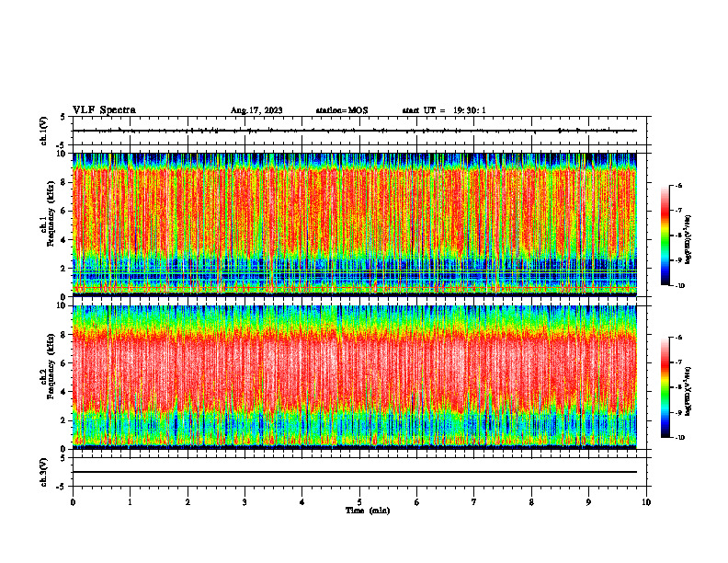Viewport: 728px width, 563px height.
Task: Click the time axis tick label "3"
Action: pyautogui.click(x=245, y=502)
